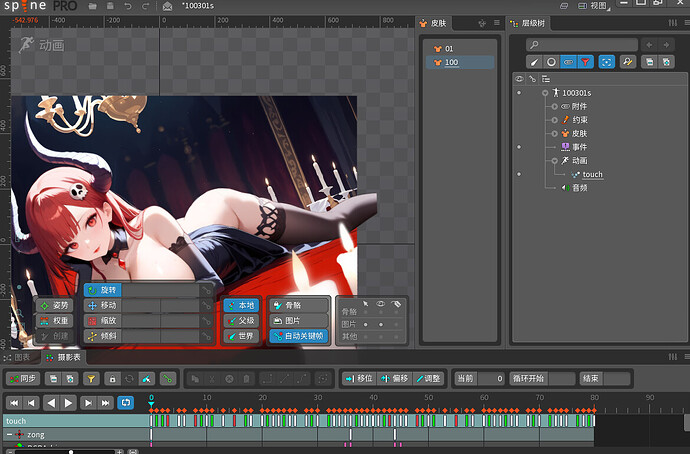Image resolution: width=690 pixels, height=454 pixels.
Task: Select the 皮肤 skins panel tab
Action: pos(433,23)
